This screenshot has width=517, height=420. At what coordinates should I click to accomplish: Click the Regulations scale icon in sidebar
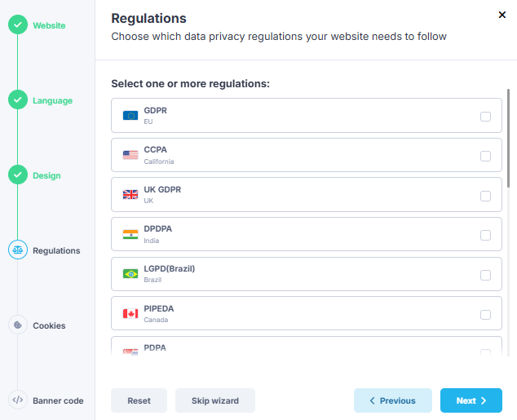click(17, 250)
